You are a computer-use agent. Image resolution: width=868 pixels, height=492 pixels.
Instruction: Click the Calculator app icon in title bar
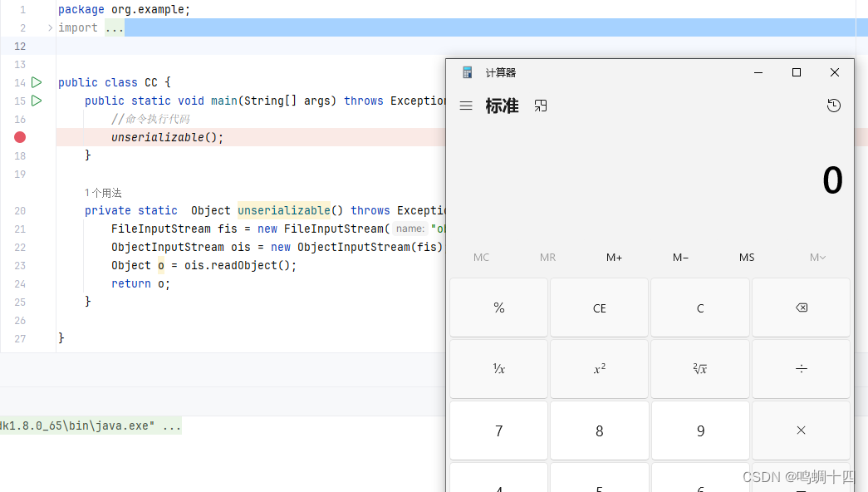[467, 72]
